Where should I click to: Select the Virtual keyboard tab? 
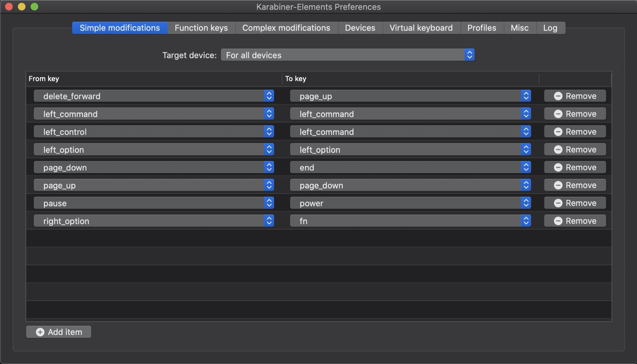tap(421, 28)
